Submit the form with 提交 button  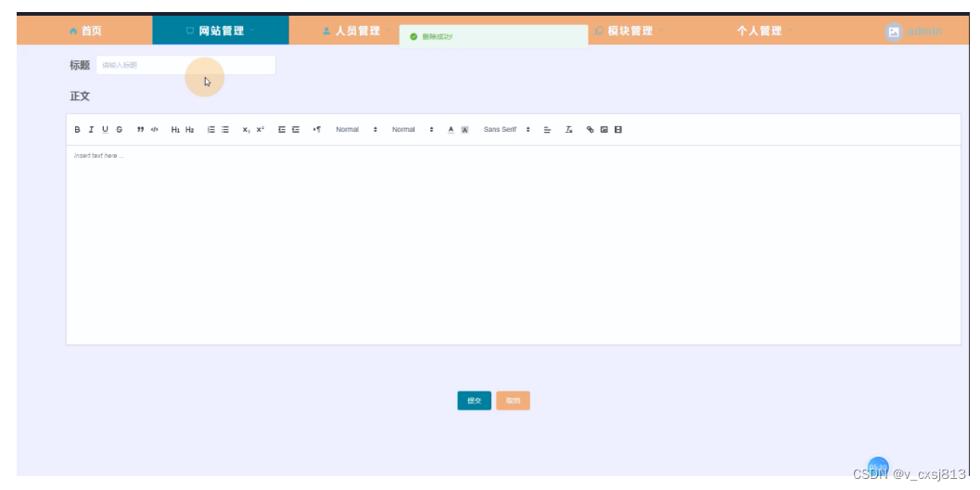click(475, 401)
